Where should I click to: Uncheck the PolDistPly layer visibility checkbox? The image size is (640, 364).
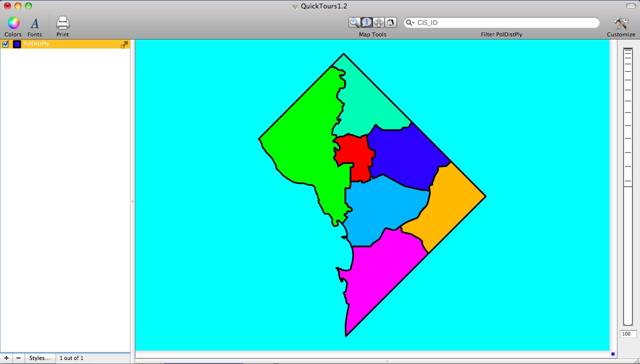[6, 44]
